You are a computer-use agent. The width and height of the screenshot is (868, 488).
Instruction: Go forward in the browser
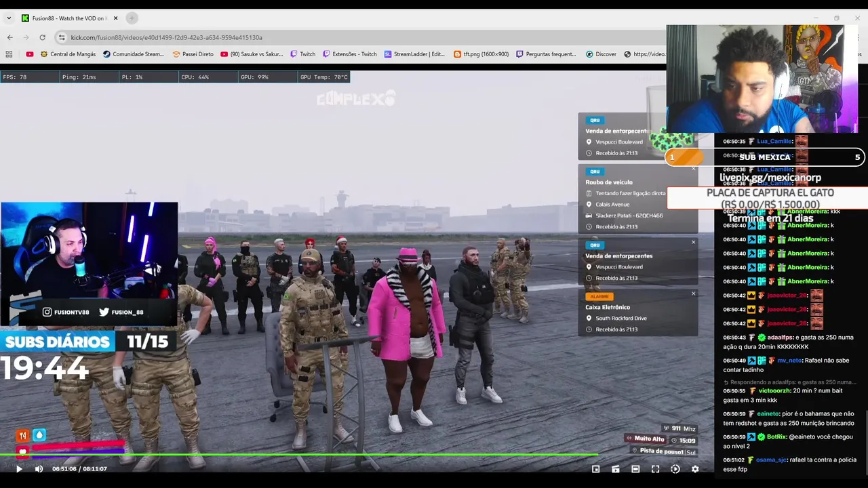tap(26, 37)
